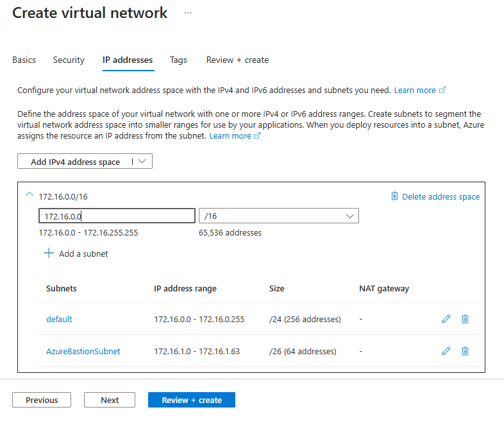
Task: Click the Create virtual network title
Action: [x=90, y=13]
